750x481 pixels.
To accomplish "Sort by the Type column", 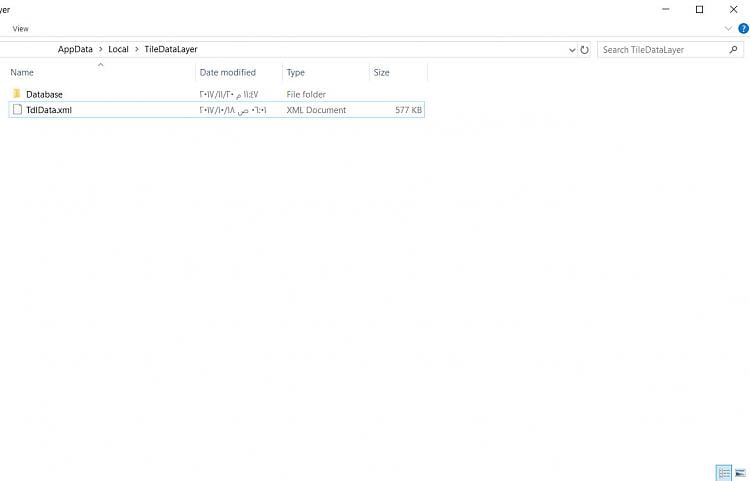I will pyautogui.click(x=296, y=72).
